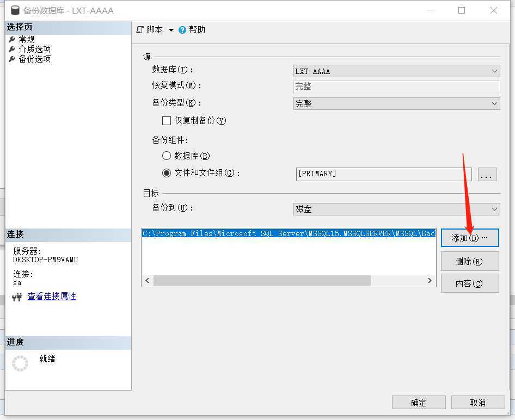The height and width of the screenshot is (420, 515).
Task: Click the [PRIMARY] filegroup field
Action: coord(384,174)
